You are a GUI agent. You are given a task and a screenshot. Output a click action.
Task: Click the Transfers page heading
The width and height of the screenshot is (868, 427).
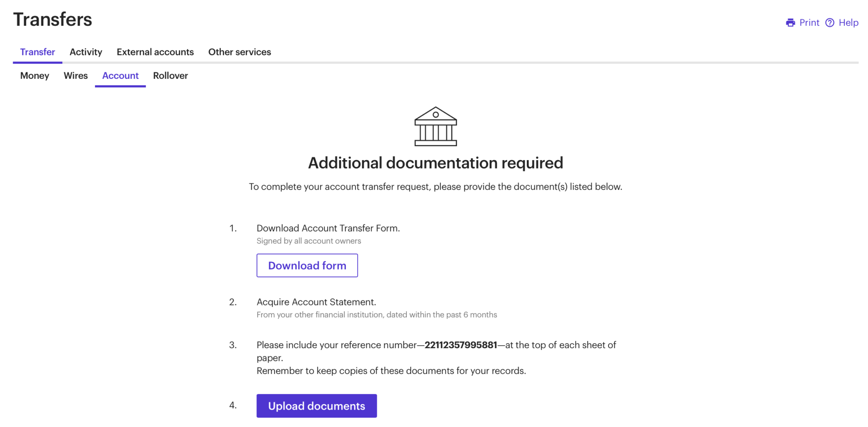(x=53, y=19)
